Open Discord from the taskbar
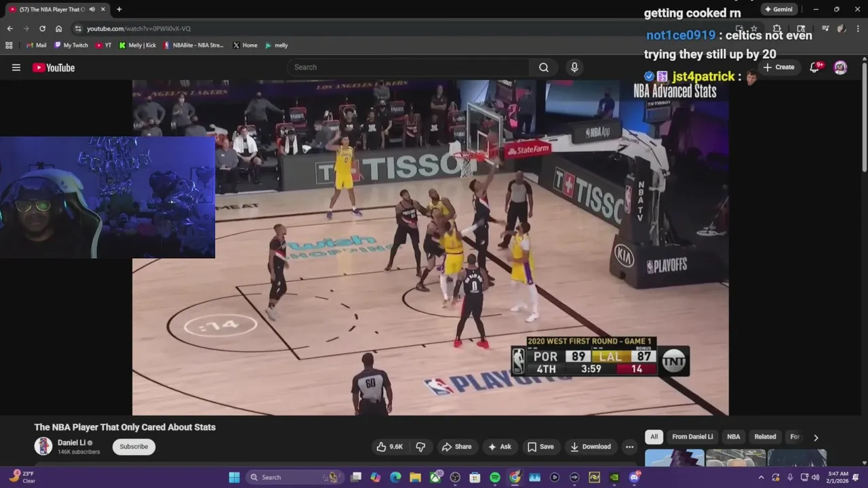 click(634, 477)
